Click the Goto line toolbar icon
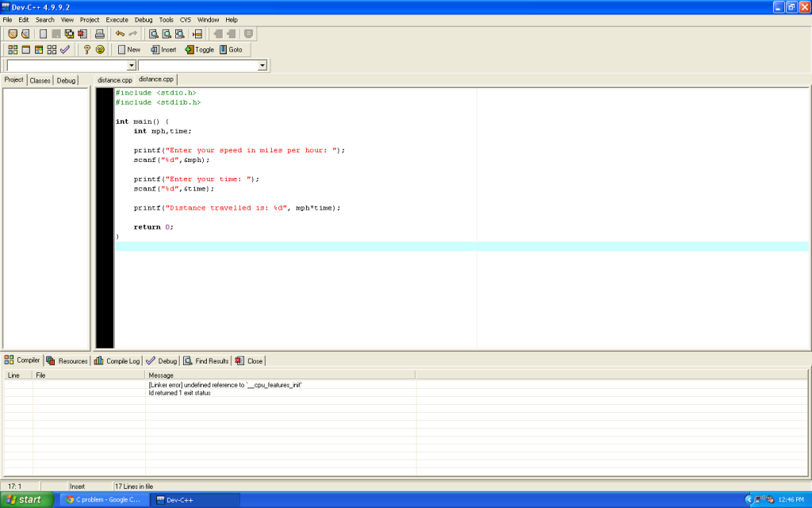The height and width of the screenshot is (508, 812). [197, 34]
